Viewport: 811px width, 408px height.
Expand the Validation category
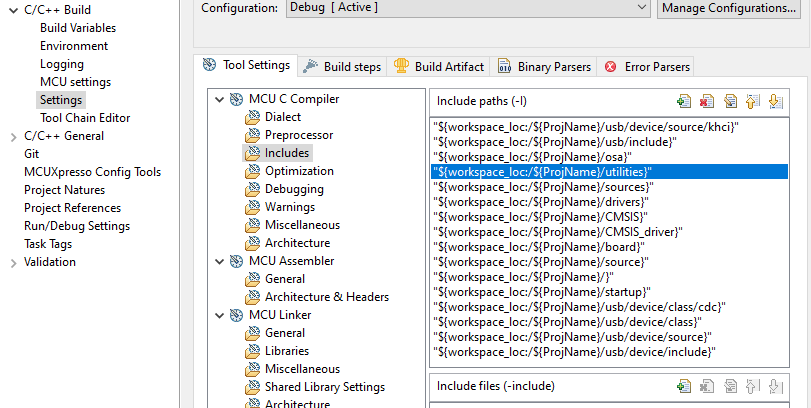[13, 263]
